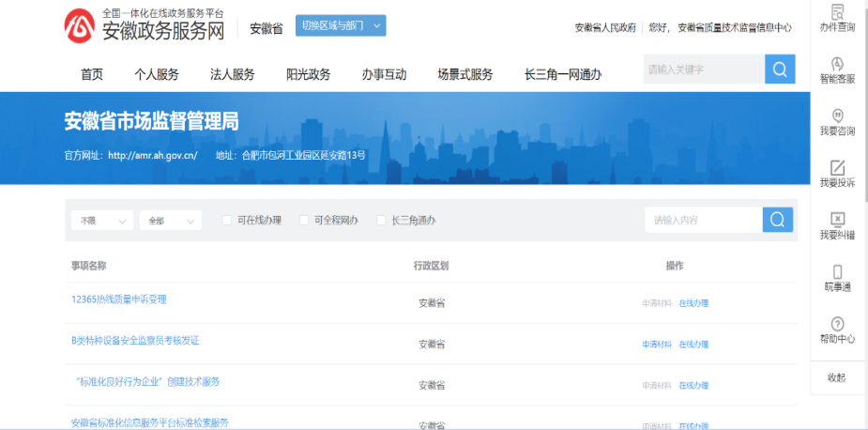
Task: Focus the 请输入内容 filter search field
Action: [704, 220]
